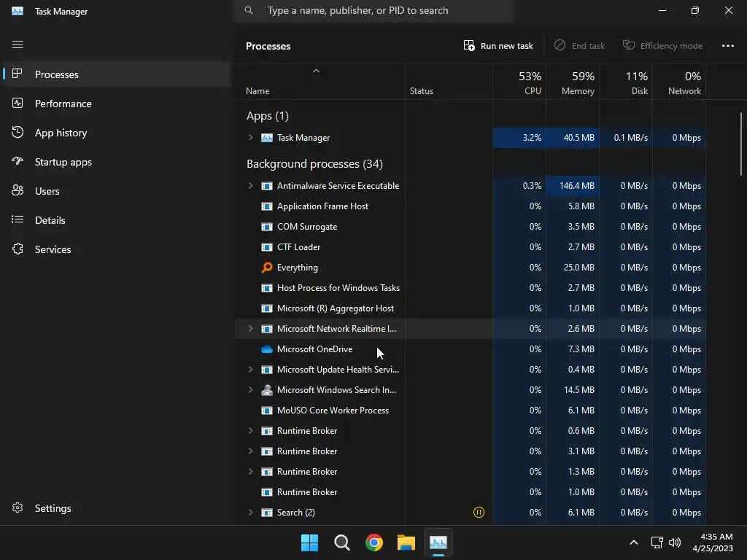The height and width of the screenshot is (560, 747).
Task: Sort by the Status column header
Action: [449, 82]
